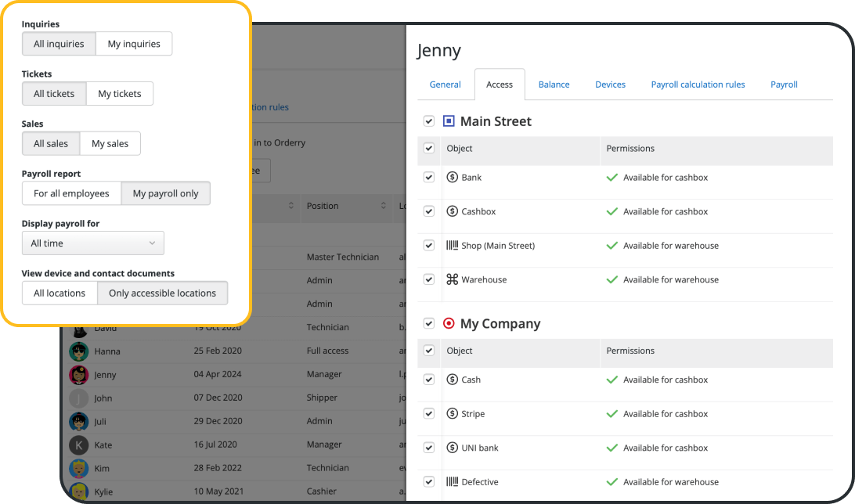Click the green checkmark next to Bank's cashbox permission
The image size is (855, 504).
(611, 177)
